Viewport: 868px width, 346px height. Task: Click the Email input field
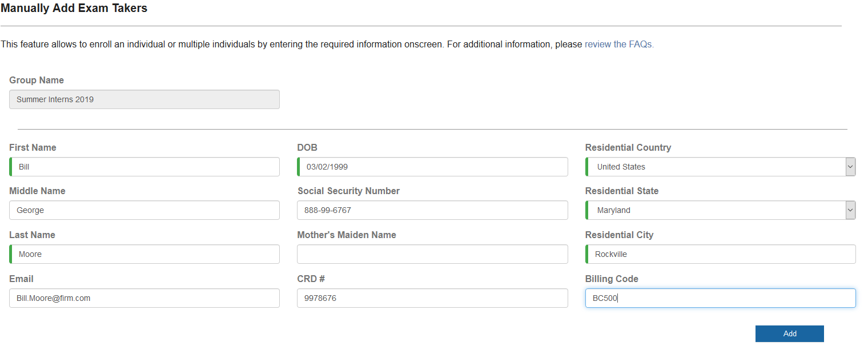(x=144, y=298)
